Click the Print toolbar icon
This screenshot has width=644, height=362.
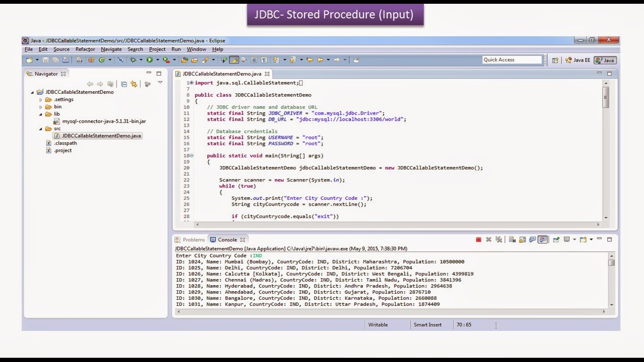coord(66,60)
